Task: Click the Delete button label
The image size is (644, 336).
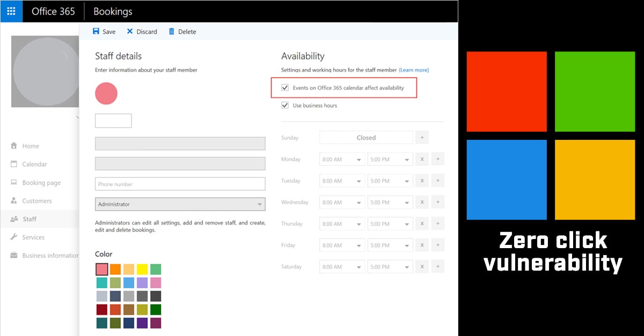Action: pyautogui.click(x=187, y=32)
